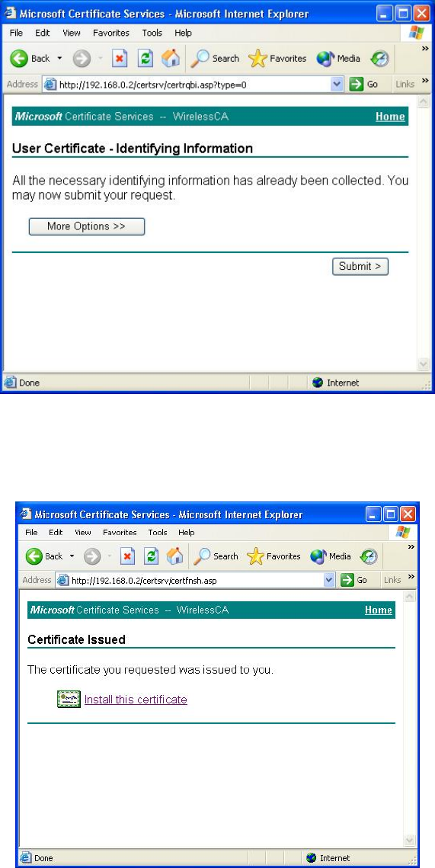This screenshot has height=868, width=435.
Task: Click Back arrow in the User Certificate window
Action: (19, 58)
